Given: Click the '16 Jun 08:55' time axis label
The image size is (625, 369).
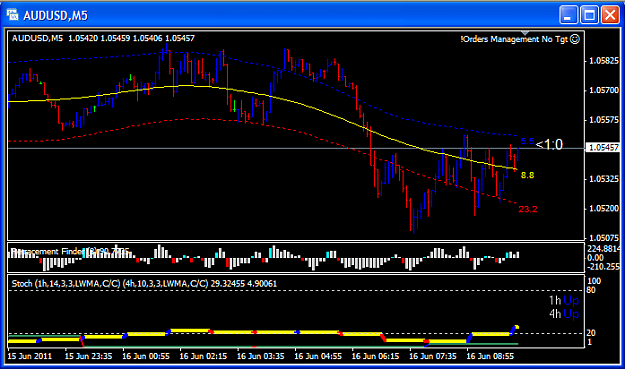Looking at the screenshot, I should tap(490, 356).
